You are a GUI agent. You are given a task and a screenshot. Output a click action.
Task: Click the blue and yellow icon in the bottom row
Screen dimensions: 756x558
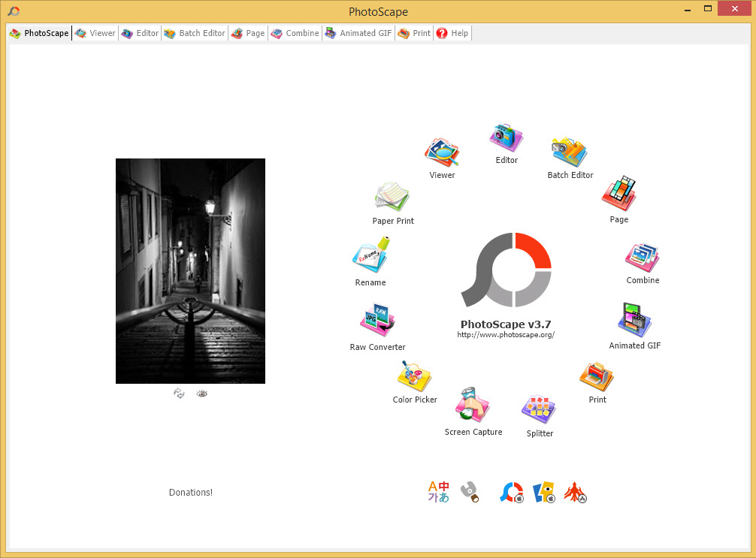[544, 493]
